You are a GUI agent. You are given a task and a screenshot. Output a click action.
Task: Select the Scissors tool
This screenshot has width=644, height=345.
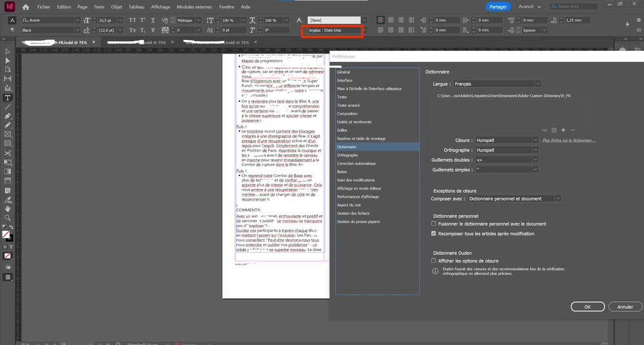click(7, 153)
